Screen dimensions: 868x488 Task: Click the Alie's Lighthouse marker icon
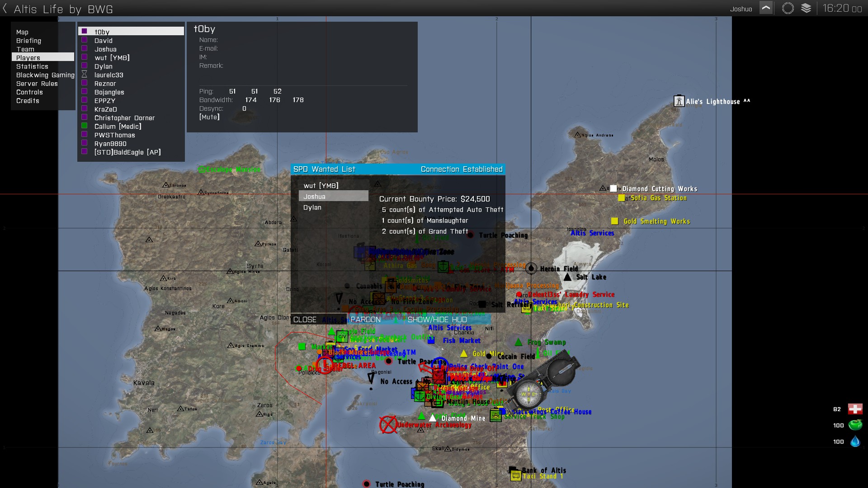point(679,101)
